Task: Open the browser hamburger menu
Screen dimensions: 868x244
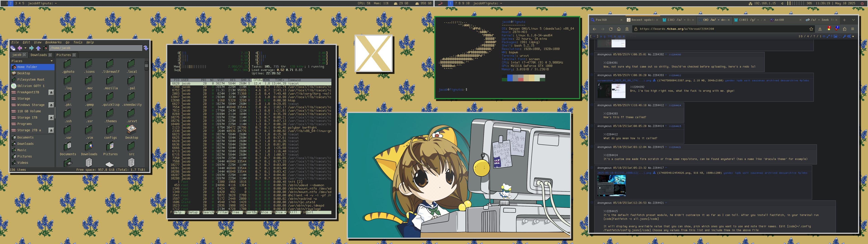Action: [852, 29]
